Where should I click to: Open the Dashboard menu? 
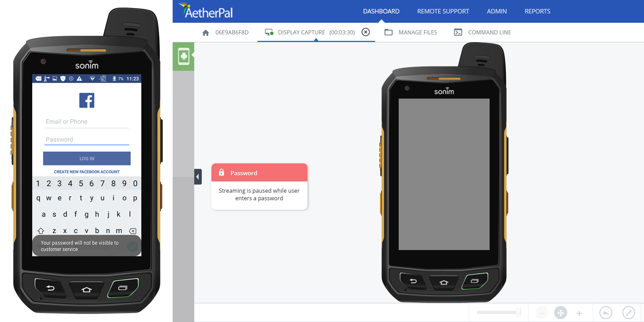click(381, 11)
